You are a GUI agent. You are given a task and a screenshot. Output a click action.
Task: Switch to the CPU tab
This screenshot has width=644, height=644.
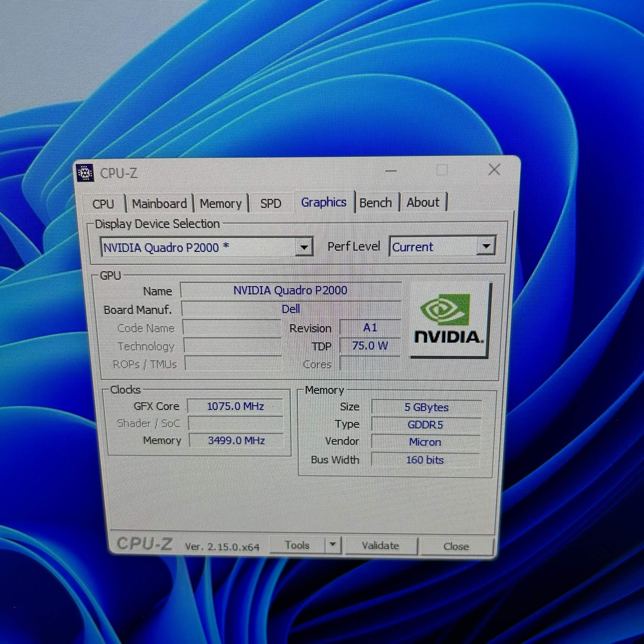pyautogui.click(x=103, y=204)
